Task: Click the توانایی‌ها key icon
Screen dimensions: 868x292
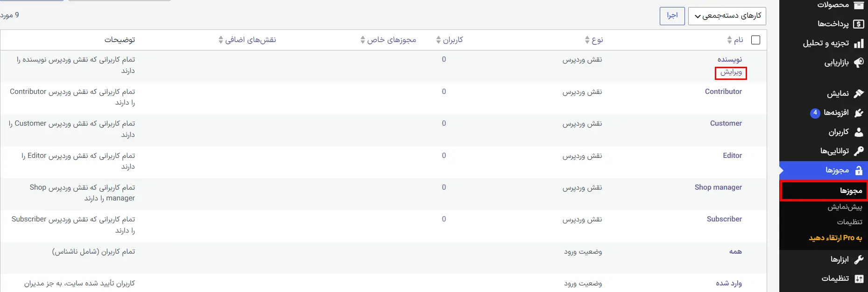Action: pyautogui.click(x=859, y=151)
